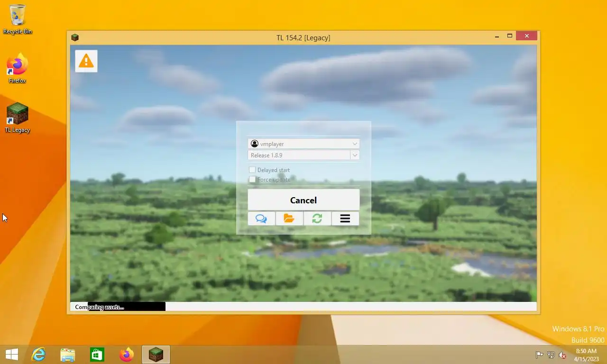Click the Cancel button
The height and width of the screenshot is (364, 607).
[303, 200]
